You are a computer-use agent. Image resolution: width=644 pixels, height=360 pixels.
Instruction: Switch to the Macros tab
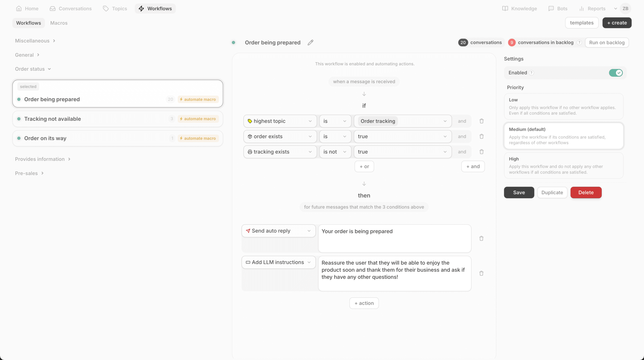tap(58, 23)
